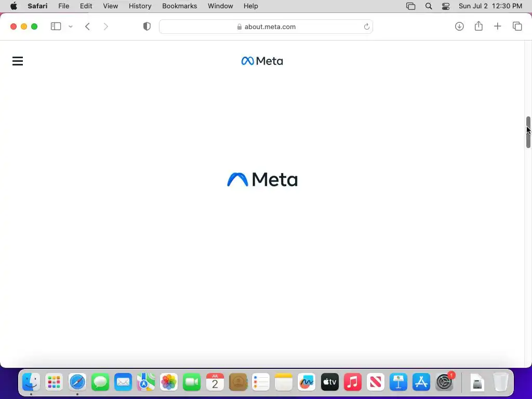
Task: Click the page vertical scrollbar thumb
Action: click(528, 132)
